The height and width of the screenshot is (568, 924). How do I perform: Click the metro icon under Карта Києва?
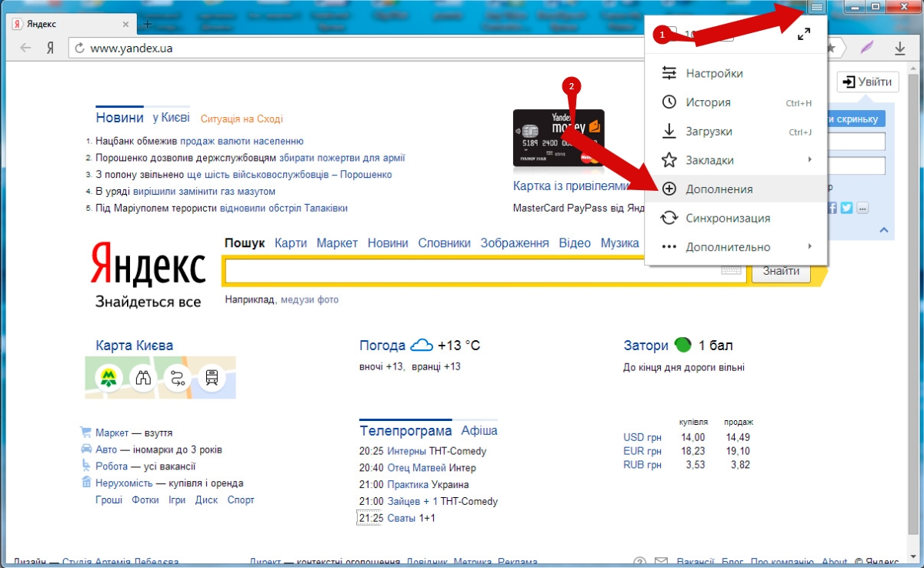click(x=109, y=377)
